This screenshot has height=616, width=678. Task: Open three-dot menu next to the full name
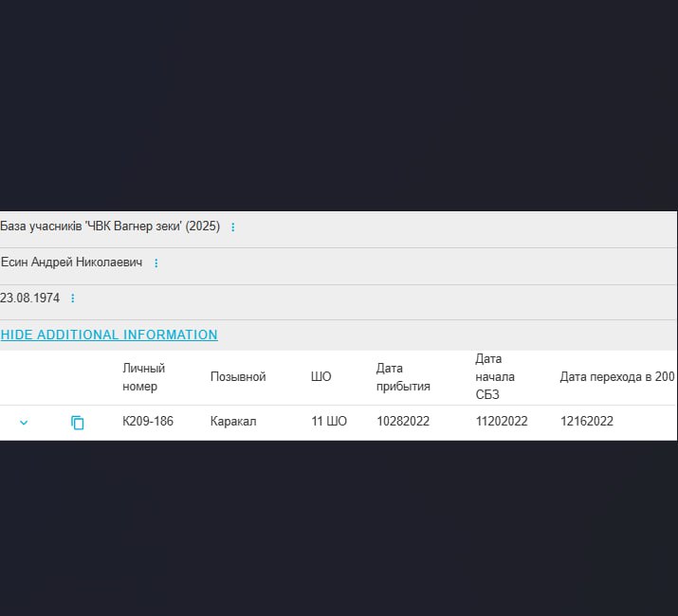(x=156, y=263)
